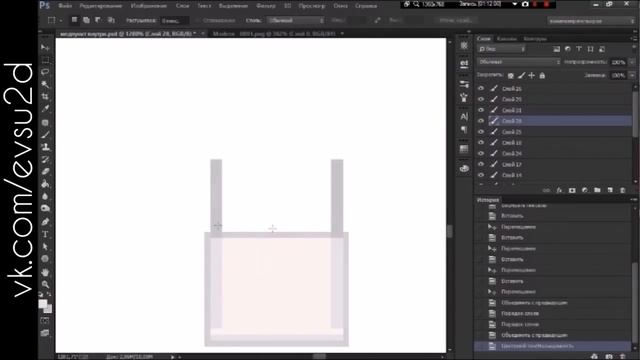Open the layer filter kind dropdown
Screen dimensions: 640x360
coord(502,49)
